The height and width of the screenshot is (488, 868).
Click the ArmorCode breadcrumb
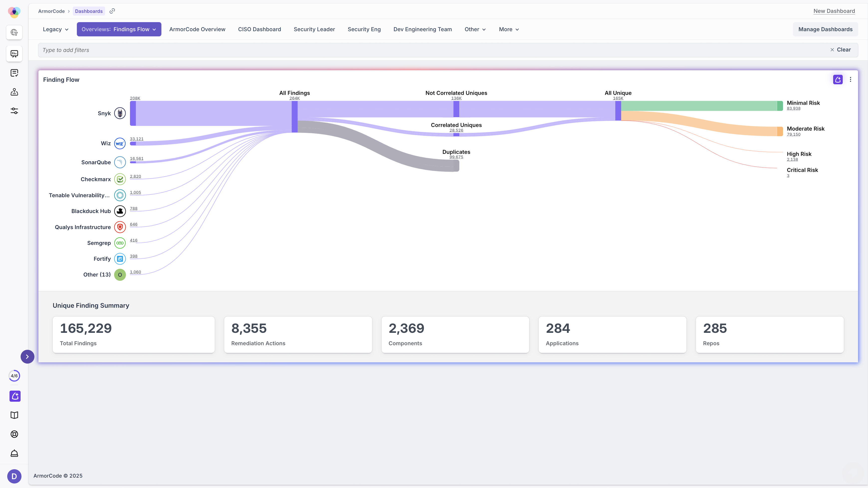tap(51, 11)
